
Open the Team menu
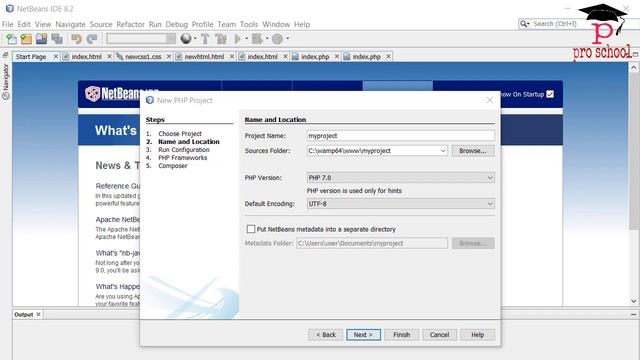tap(227, 24)
